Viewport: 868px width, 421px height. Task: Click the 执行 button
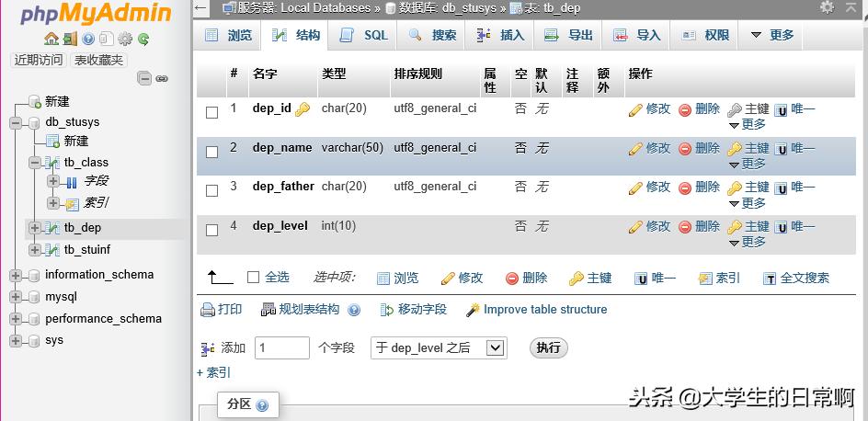coord(549,347)
